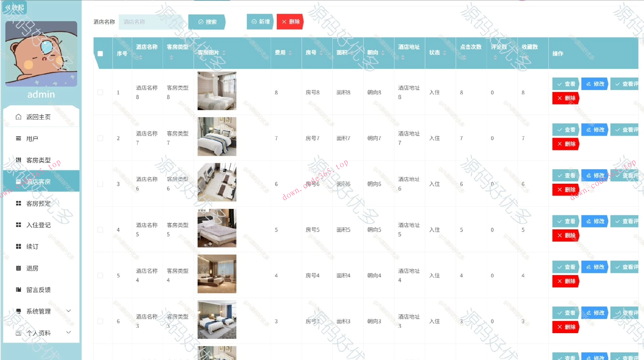The width and height of the screenshot is (644, 360).
Task: Check the checkbox for row 酒店名称7
Action: (100, 138)
